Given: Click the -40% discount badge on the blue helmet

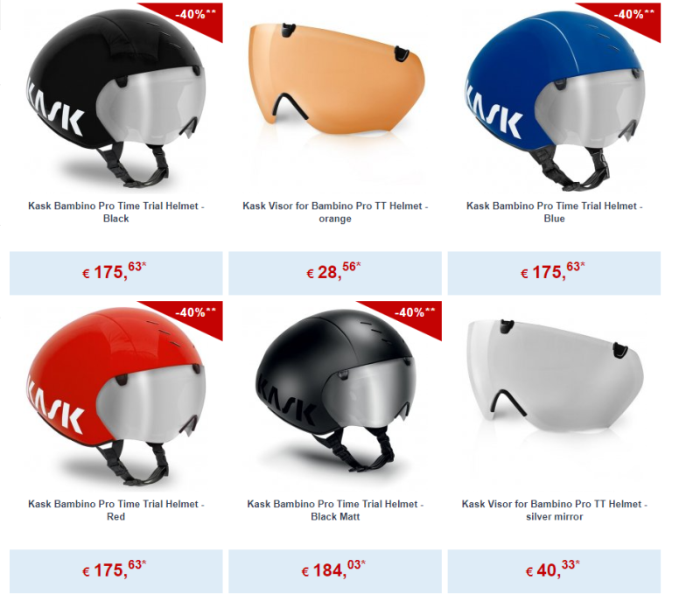Looking at the screenshot, I should point(633,15).
